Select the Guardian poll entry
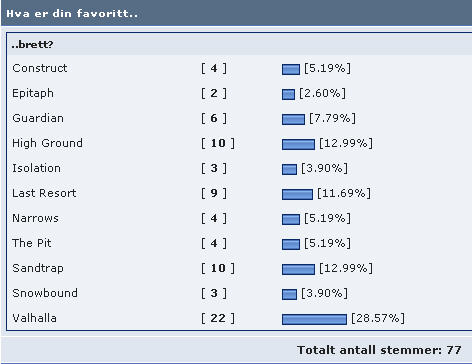Image resolution: width=472 pixels, height=364 pixels. [x=38, y=118]
